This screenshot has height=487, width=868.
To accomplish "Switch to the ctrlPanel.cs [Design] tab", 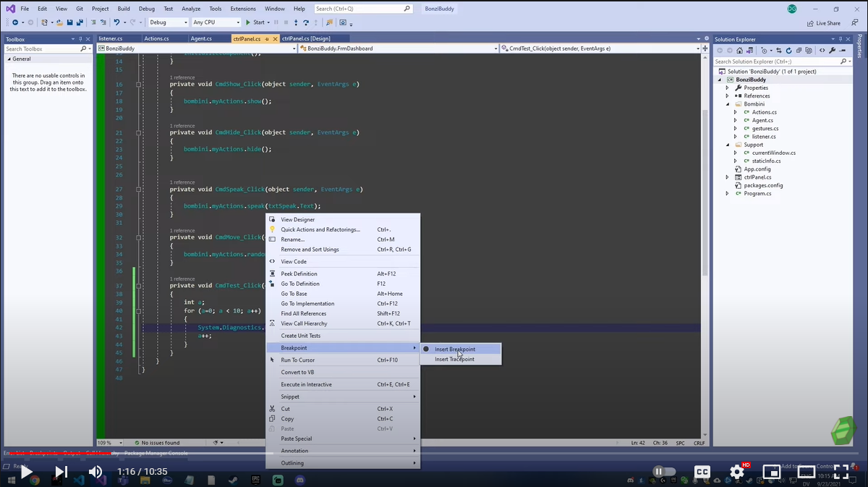I will (305, 38).
